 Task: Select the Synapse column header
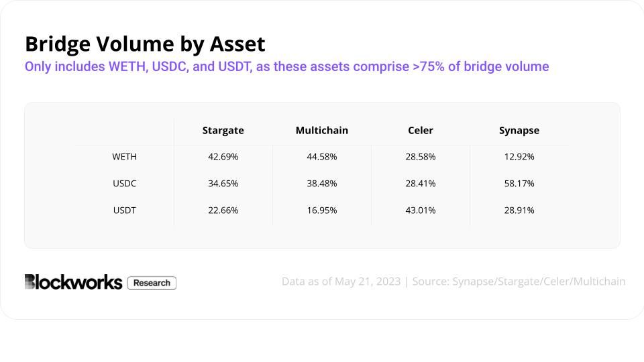click(x=519, y=131)
